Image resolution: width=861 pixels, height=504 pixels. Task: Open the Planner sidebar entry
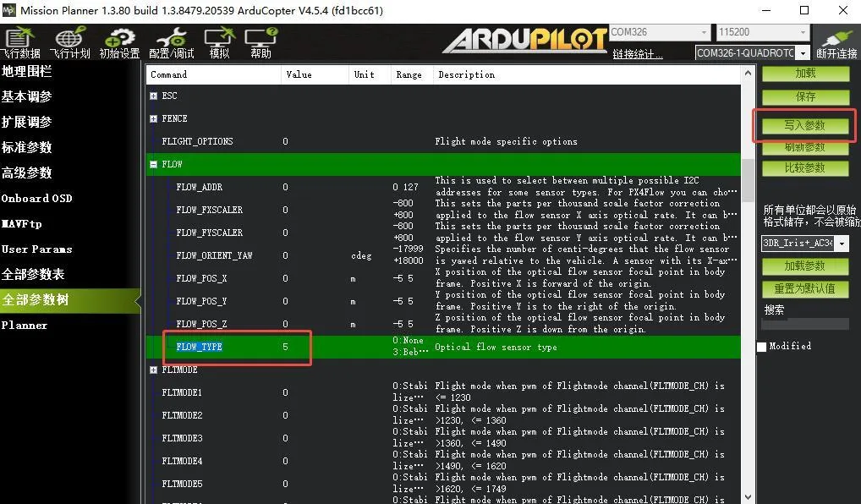click(25, 325)
